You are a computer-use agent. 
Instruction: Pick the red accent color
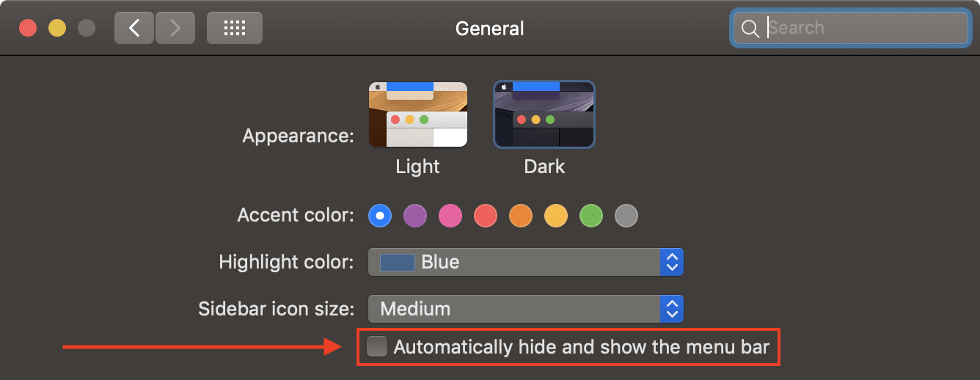coord(486,216)
